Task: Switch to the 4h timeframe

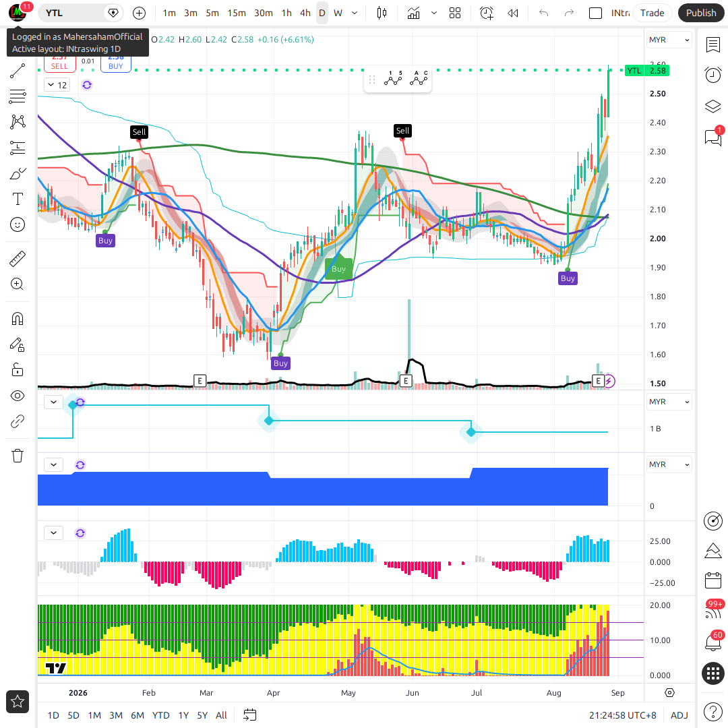Action: (x=305, y=13)
